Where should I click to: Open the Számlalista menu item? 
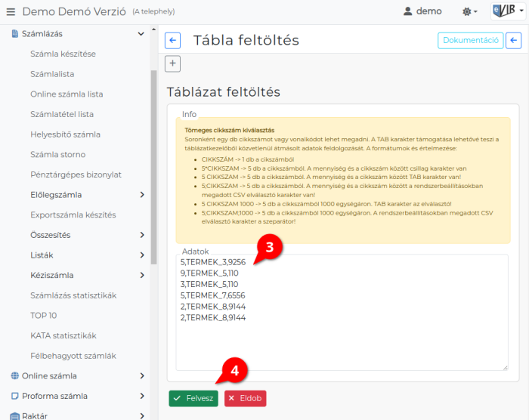click(x=52, y=74)
